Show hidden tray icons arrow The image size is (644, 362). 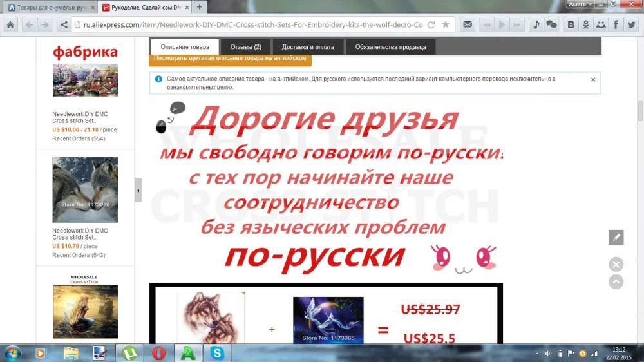[x=537, y=354]
